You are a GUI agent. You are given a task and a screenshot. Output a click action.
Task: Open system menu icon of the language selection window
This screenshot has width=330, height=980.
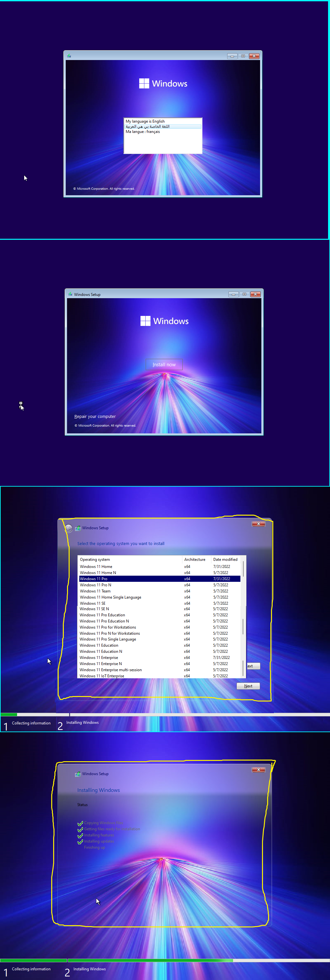click(69, 56)
